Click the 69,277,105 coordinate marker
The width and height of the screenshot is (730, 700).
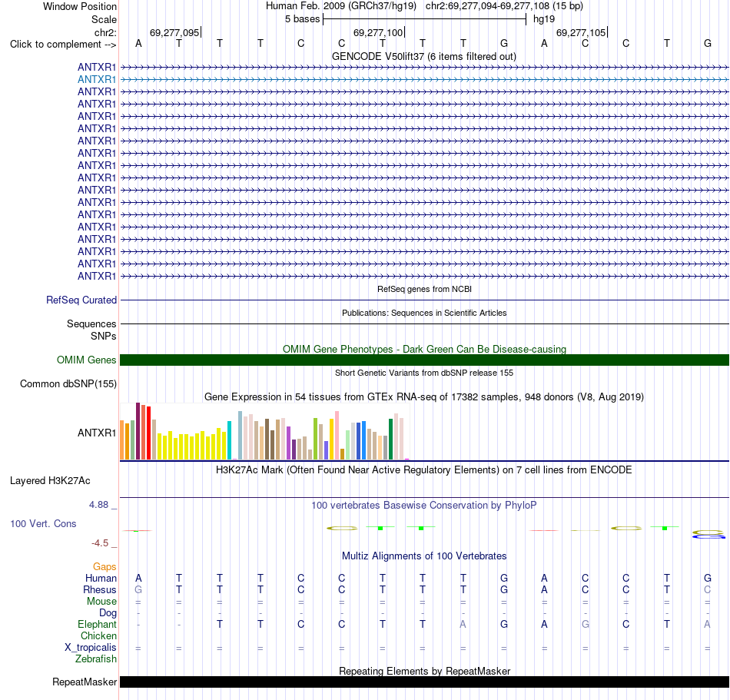tap(581, 32)
